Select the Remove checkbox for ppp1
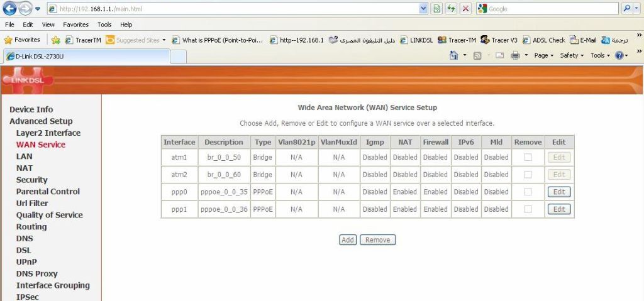 point(528,209)
